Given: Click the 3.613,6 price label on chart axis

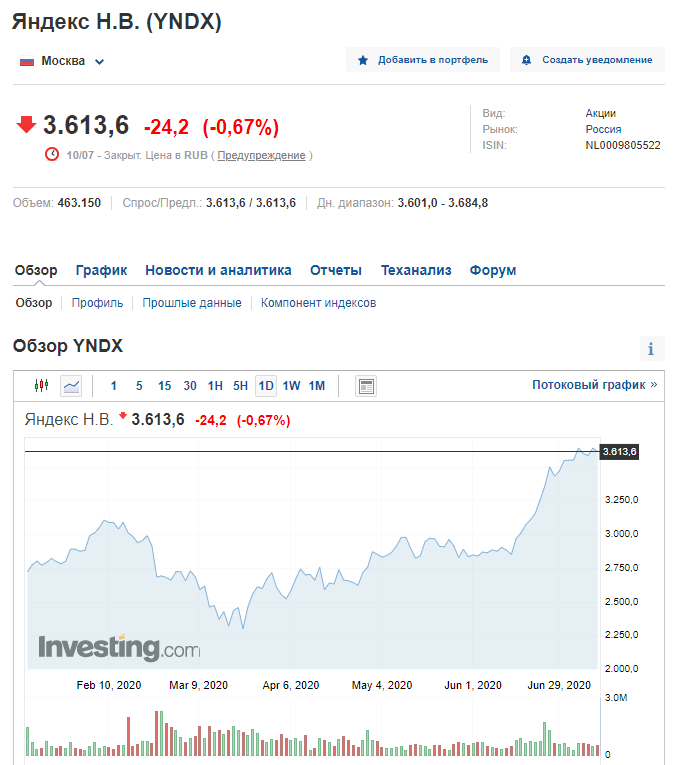Looking at the screenshot, I should tap(619, 452).
